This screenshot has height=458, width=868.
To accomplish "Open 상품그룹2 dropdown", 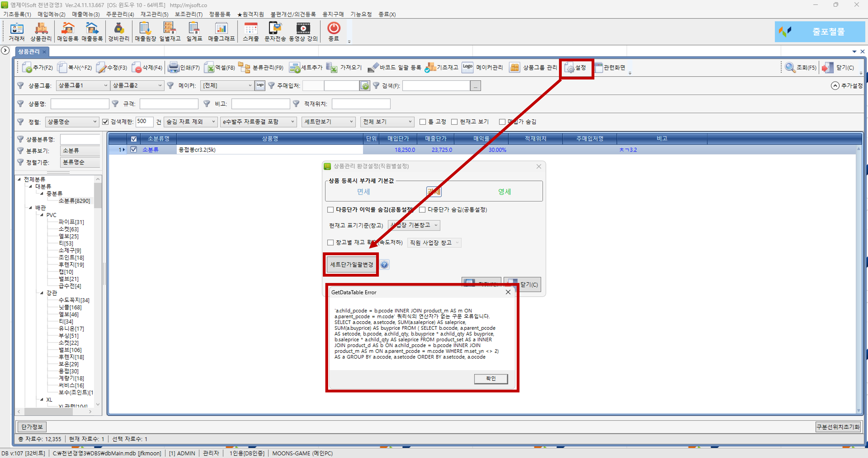I will (137, 86).
